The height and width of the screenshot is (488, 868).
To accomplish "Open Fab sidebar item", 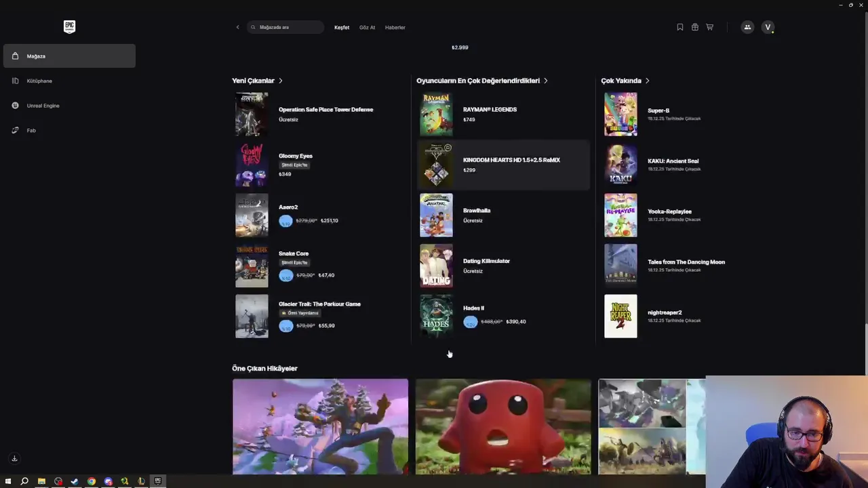I will tap(69, 130).
